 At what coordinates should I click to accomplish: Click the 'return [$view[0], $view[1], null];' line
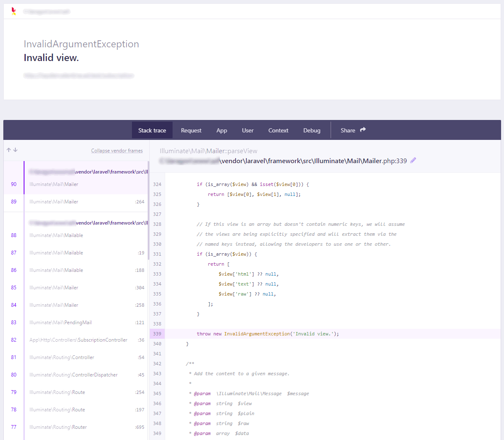click(x=254, y=194)
